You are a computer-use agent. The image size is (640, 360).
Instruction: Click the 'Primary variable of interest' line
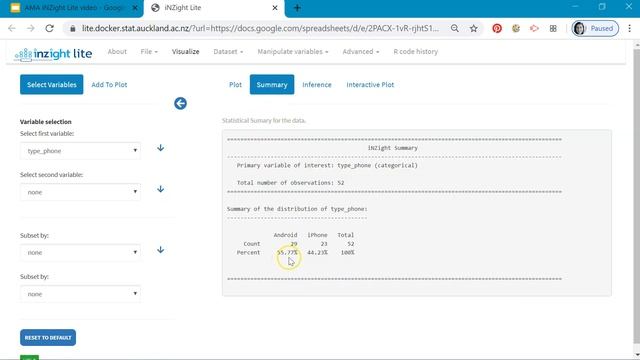[x=327, y=165]
